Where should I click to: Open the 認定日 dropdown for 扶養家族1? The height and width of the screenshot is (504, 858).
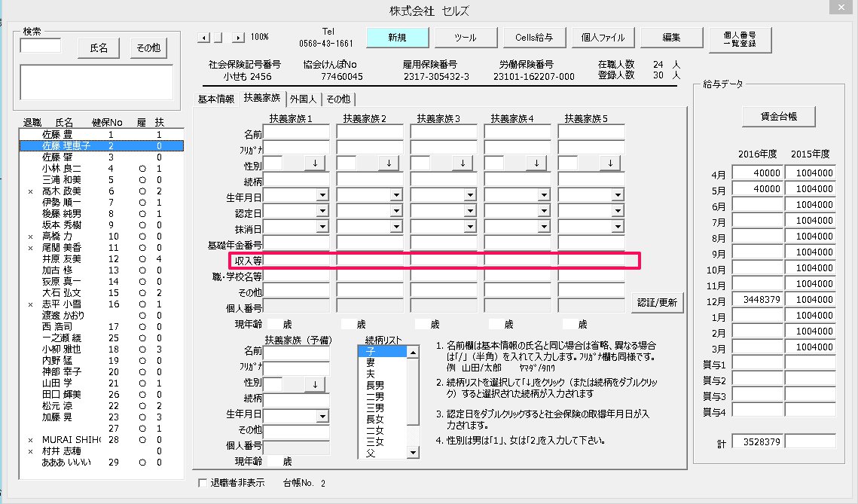323,211
